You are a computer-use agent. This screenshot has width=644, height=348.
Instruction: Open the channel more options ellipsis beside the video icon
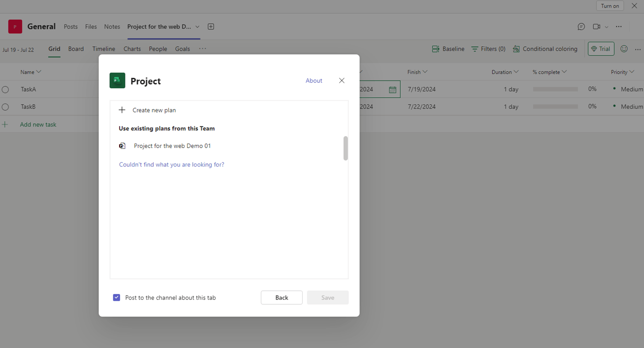[619, 27]
